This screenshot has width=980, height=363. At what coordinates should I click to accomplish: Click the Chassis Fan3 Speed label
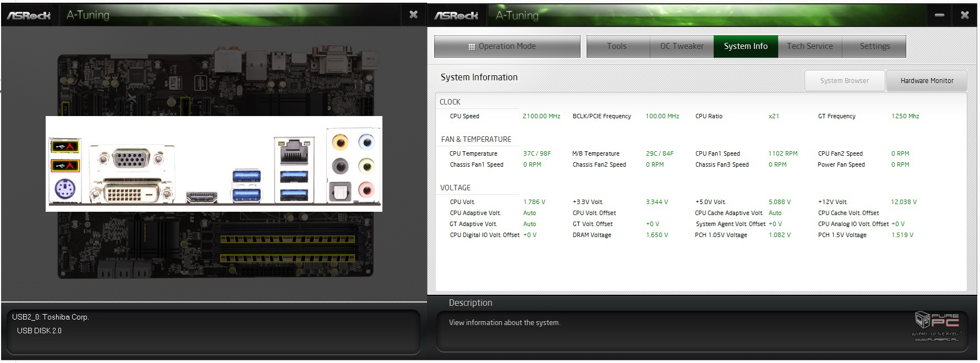click(x=722, y=164)
